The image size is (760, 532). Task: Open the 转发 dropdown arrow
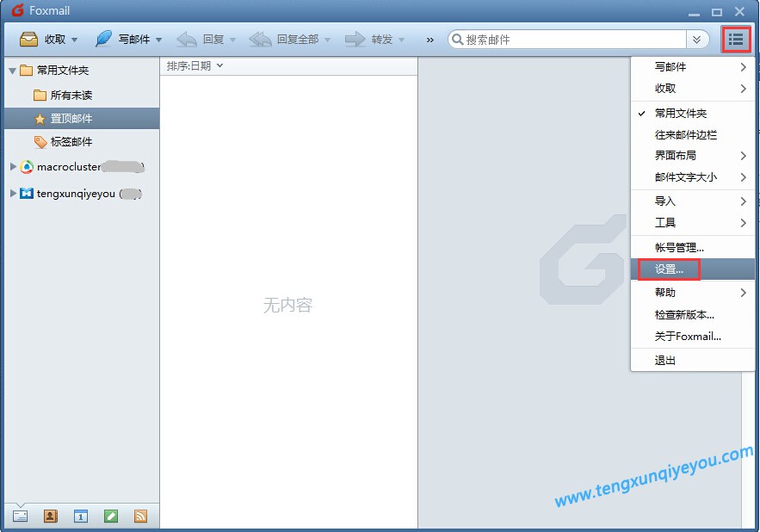pos(401,40)
